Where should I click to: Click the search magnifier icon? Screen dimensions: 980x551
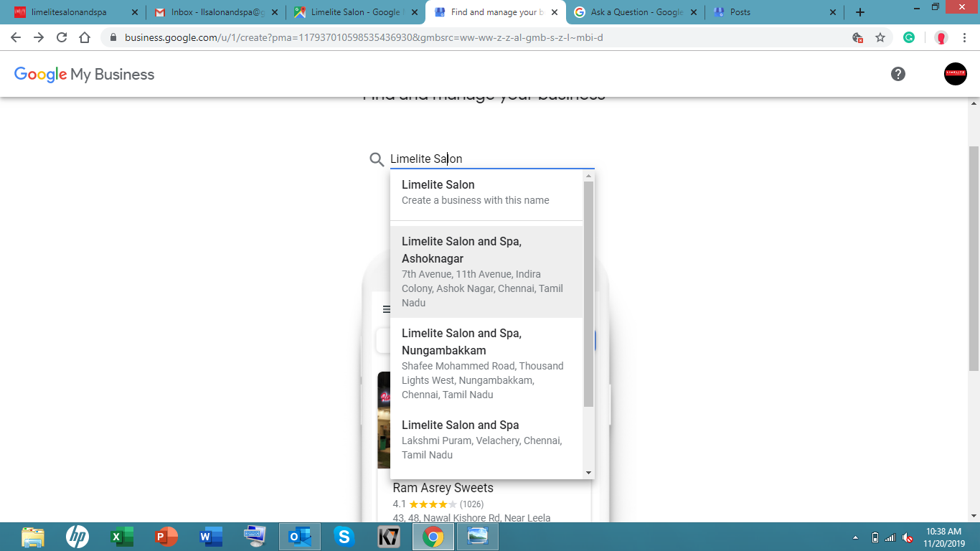377,159
